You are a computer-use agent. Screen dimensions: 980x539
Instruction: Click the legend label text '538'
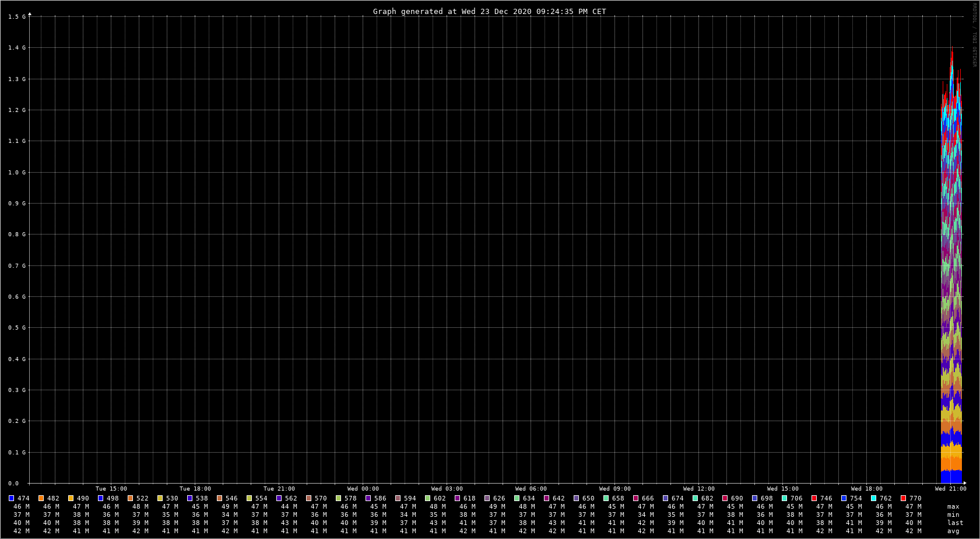coord(202,498)
